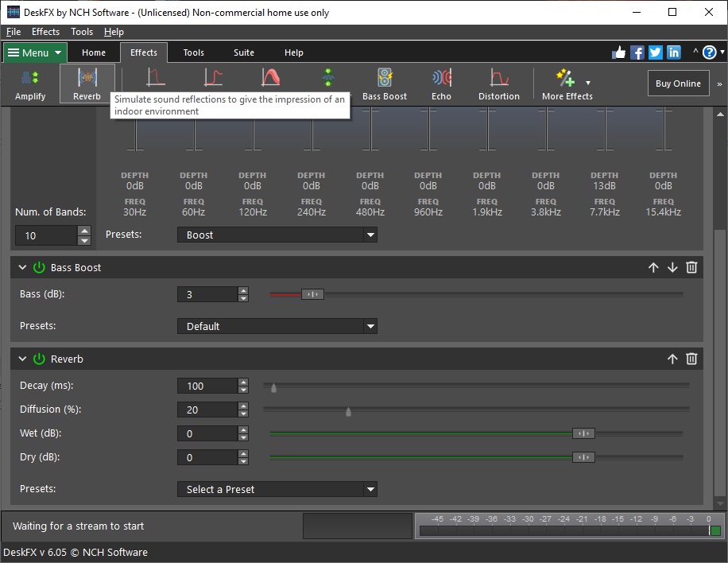
Task: Click the Buy Online button
Action: 678,83
